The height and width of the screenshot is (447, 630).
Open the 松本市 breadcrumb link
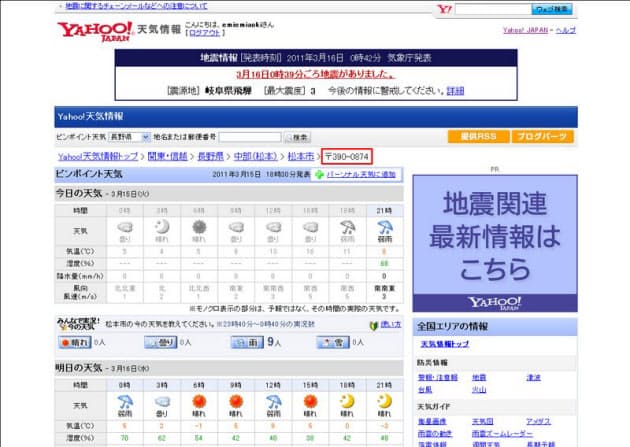point(301,156)
